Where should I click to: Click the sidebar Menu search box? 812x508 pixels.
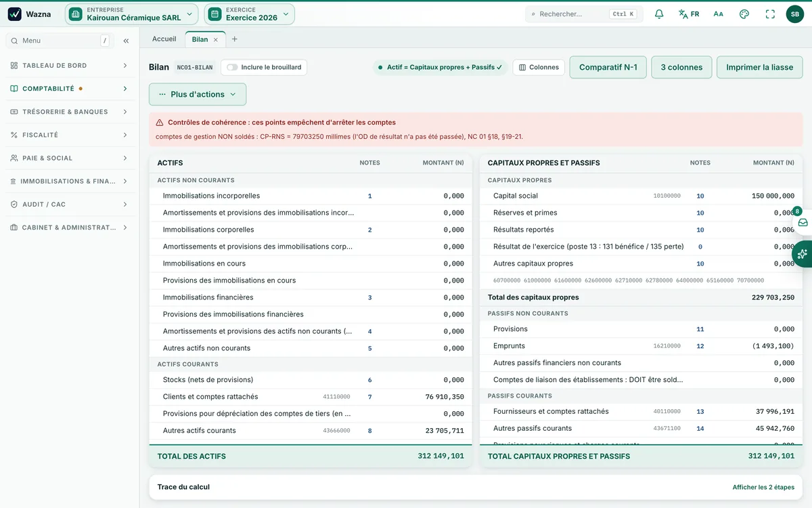click(59, 41)
